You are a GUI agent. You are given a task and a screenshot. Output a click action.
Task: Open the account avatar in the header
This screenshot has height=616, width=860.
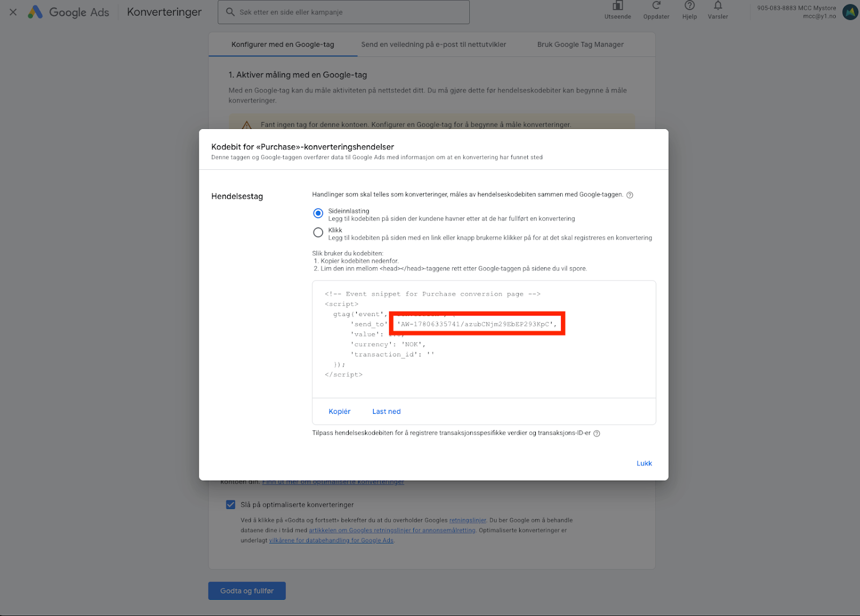(850, 12)
